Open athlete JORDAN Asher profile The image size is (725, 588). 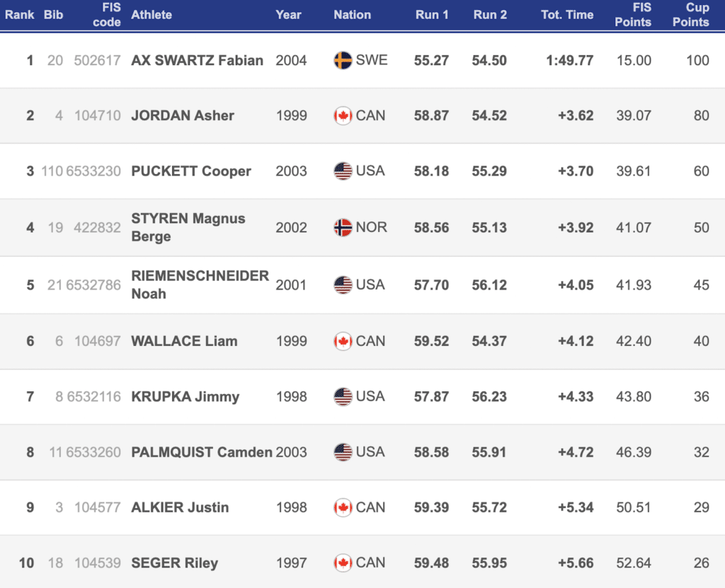(183, 115)
